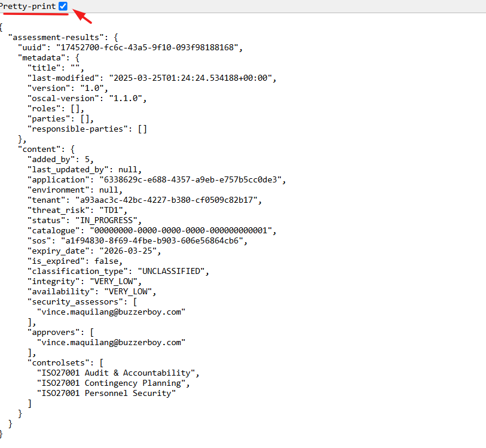Click "ISO27001 Contingency Planning" entry
Viewport: 486px width, 448px height.
114,383
